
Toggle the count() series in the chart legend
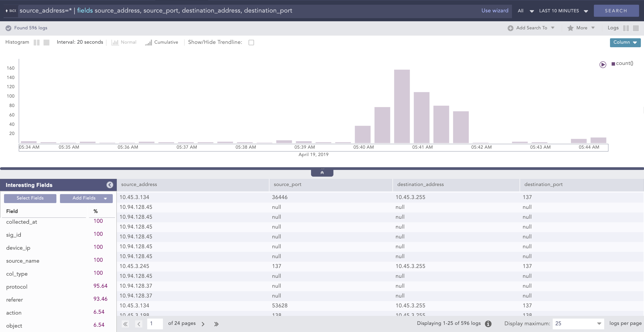point(623,63)
